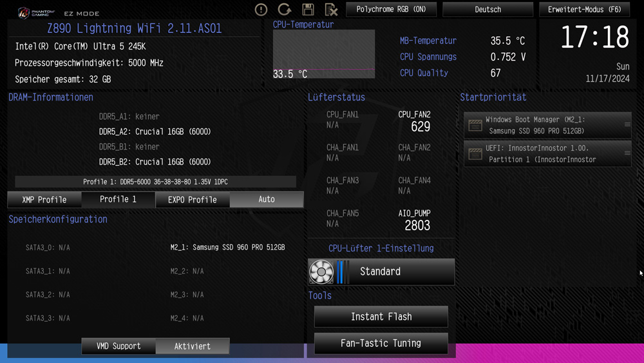Image resolution: width=644 pixels, height=363 pixels.
Task: Open the Deutsch language selector
Action: [x=488, y=10]
